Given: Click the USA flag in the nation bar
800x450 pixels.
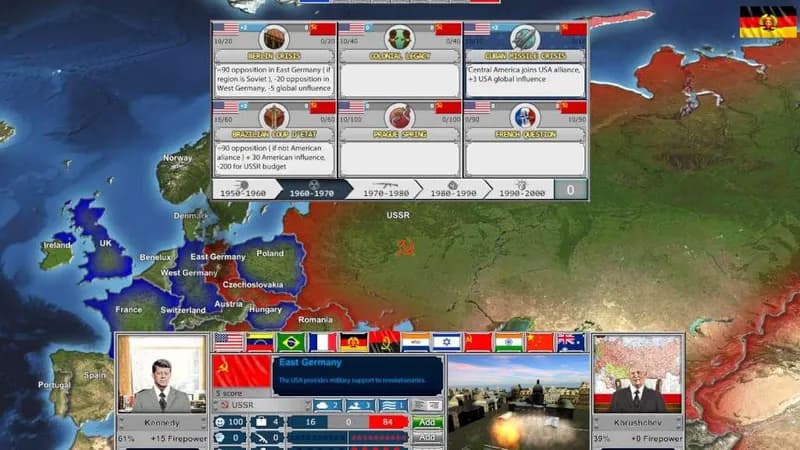Looking at the screenshot, I should pos(229,342).
